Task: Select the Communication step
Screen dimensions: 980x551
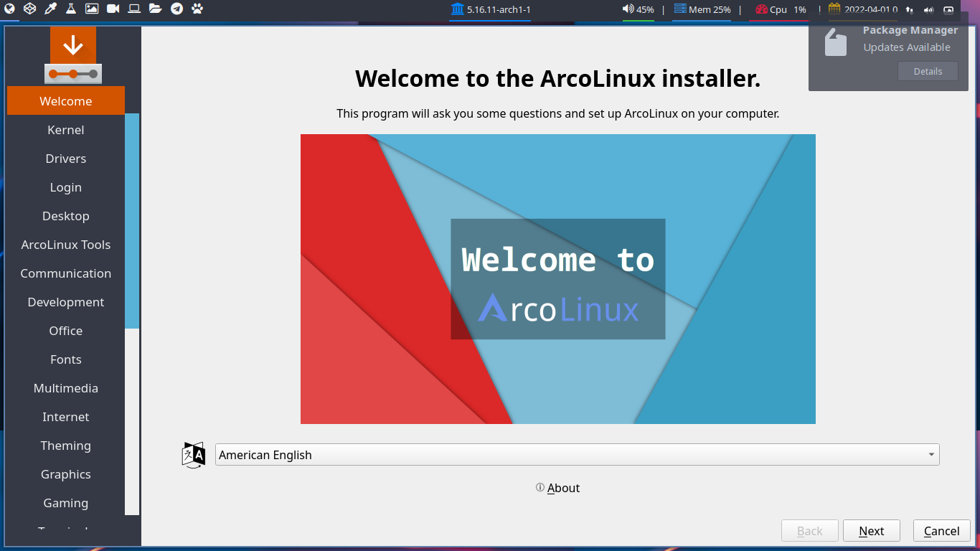Action: 66,273
